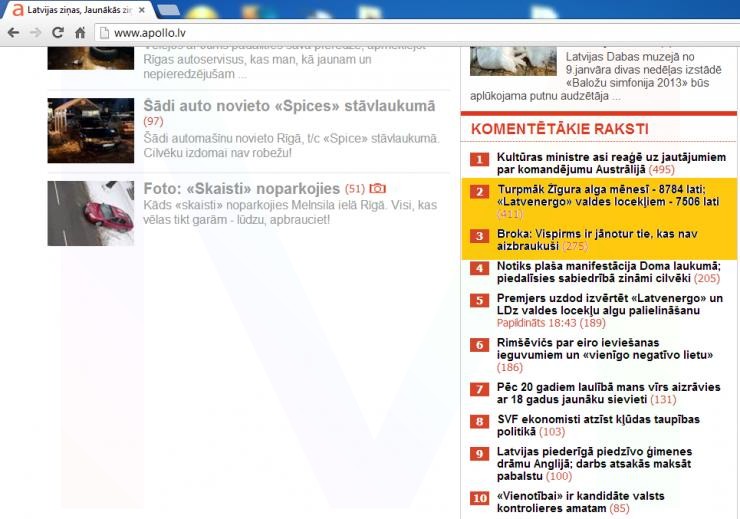Open «Notiks plaša manifestācija Doma laukumā» article
The width and height of the screenshot is (740, 519).
[x=608, y=266]
